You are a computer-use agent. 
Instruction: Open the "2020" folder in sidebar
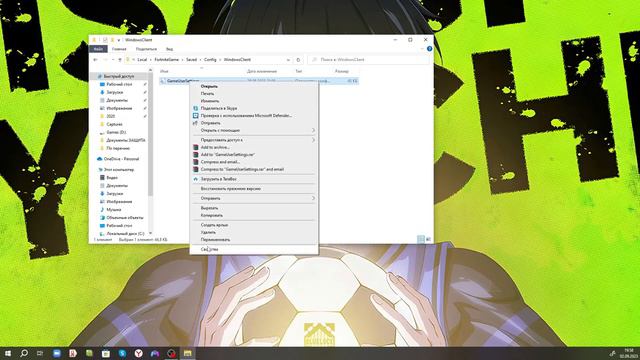[x=110, y=116]
